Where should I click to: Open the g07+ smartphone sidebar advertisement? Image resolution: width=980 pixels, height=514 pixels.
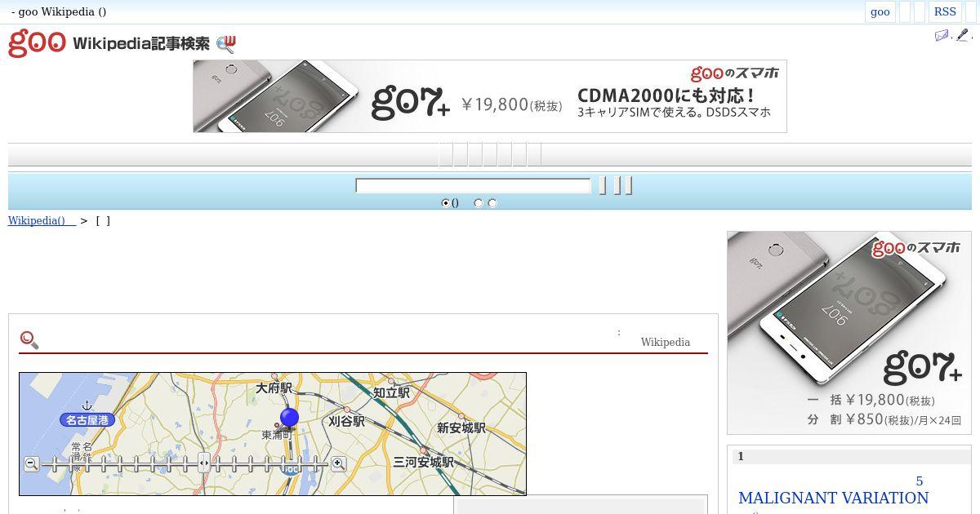849,333
